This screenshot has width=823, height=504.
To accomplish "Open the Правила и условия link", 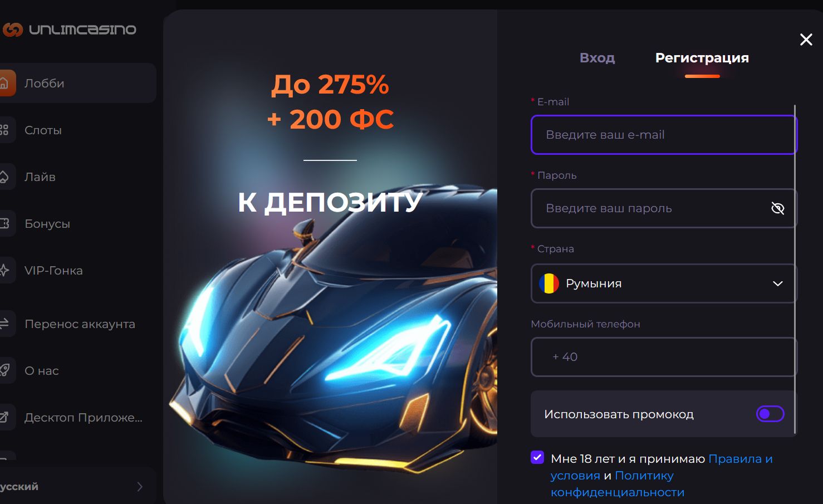I will (741, 459).
